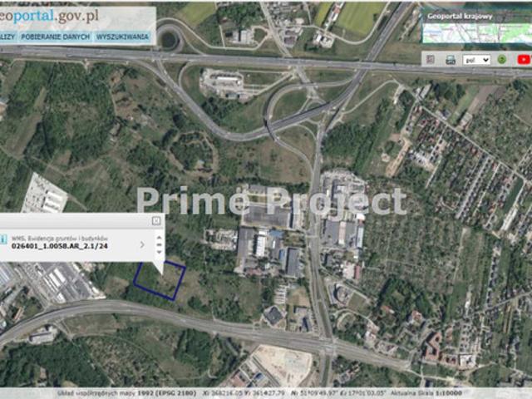This screenshot has height=399, width=532.
Task: Open the YouTube icon link
Action: click(x=524, y=59)
